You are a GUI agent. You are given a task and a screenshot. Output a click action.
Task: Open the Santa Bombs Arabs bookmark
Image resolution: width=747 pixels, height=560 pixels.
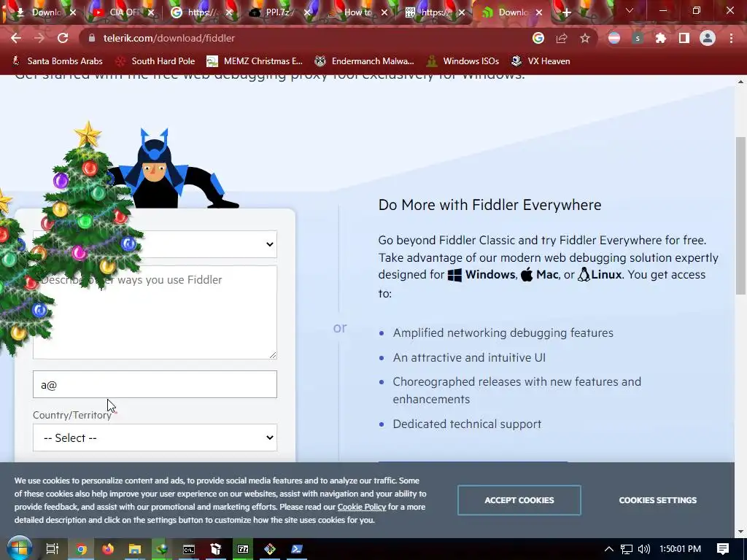[57, 61]
